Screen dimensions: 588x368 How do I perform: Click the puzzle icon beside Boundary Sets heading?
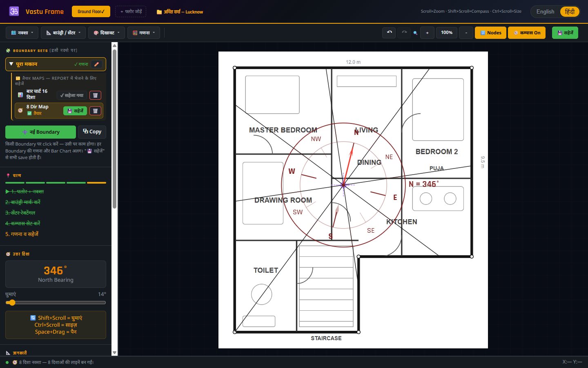coord(8,51)
